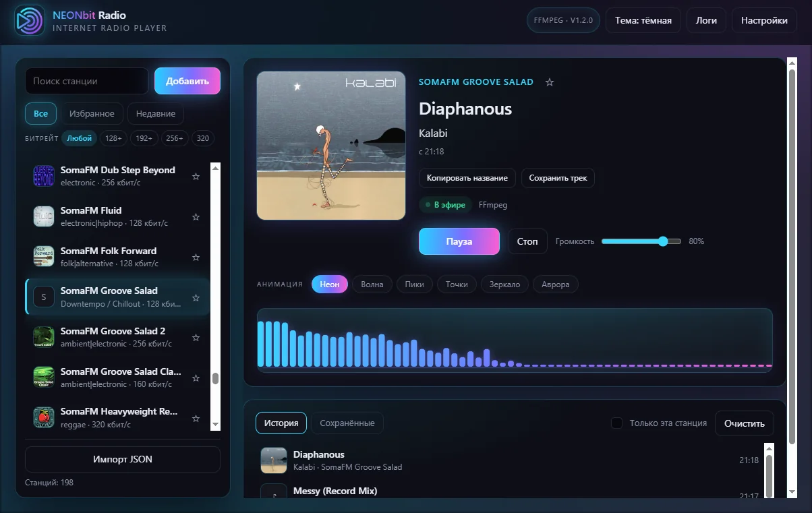Enable 'Только эта станция' checkbox
This screenshot has height=513, width=812.
pos(616,423)
